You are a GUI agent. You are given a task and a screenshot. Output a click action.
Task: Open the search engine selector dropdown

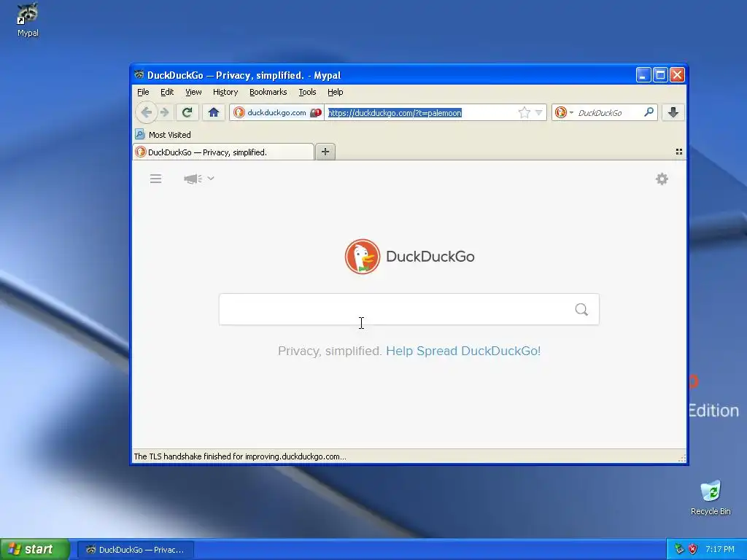(564, 112)
